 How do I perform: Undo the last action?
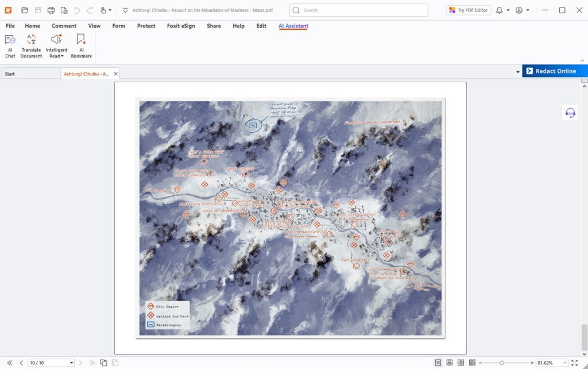point(77,10)
